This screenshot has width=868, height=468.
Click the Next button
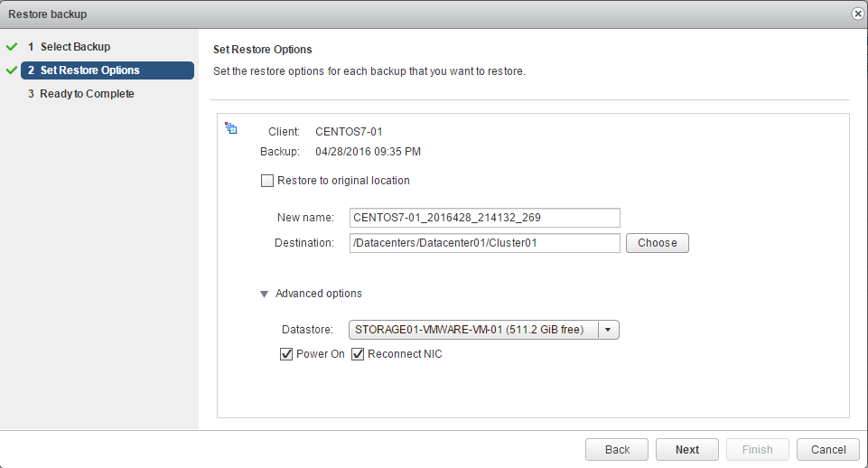686,450
